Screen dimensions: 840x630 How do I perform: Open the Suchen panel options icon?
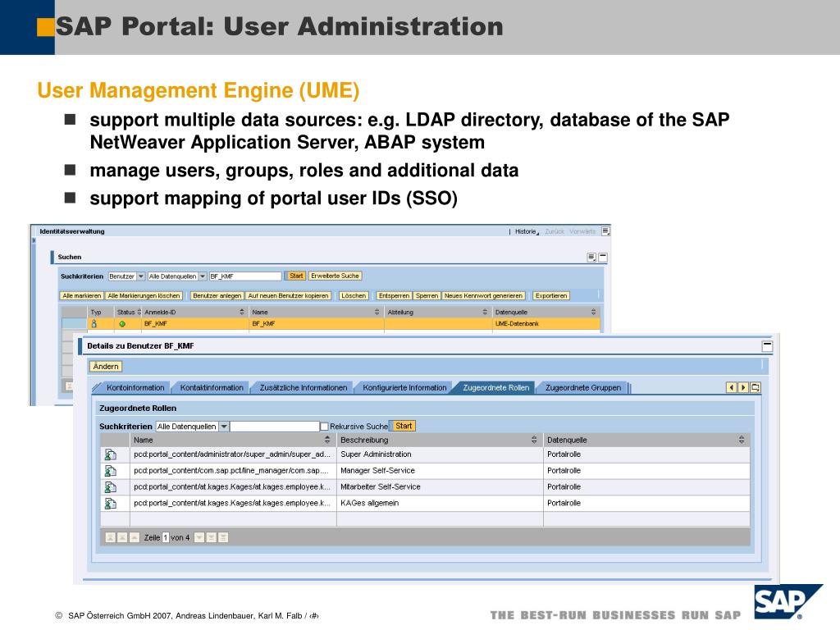tap(591, 257)
